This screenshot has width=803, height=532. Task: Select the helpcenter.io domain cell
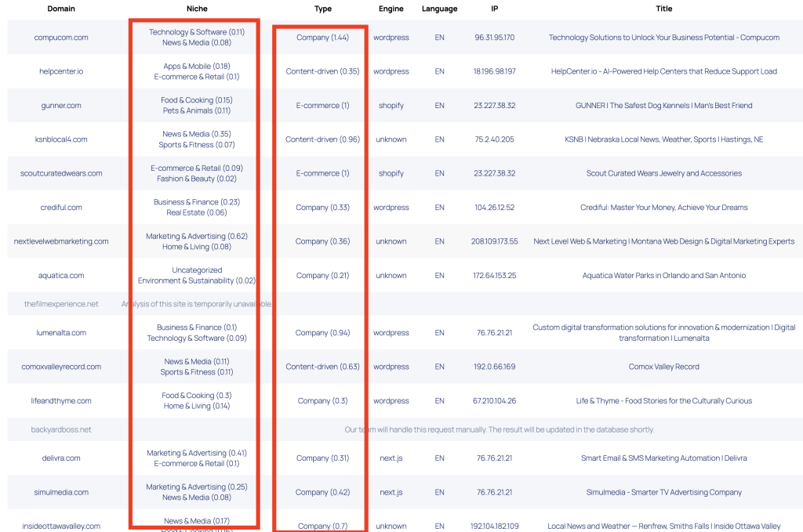tap(61, 71)
